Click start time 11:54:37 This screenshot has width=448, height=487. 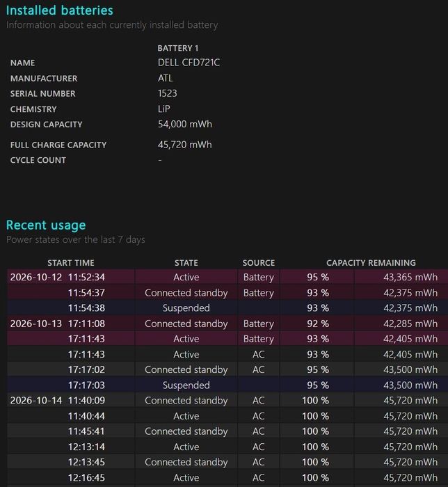pos(87,293)
